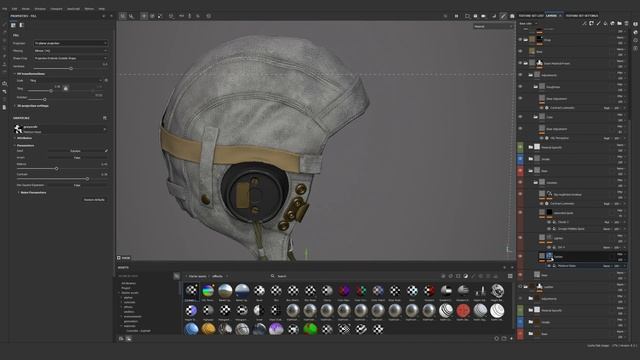Click the random seed dice icon
The image size is (640, 360).
click(x=107, y=151)
